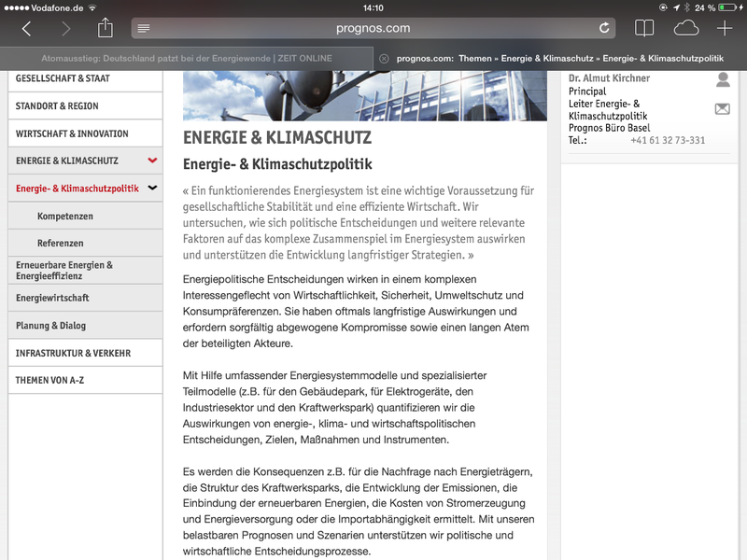Viewport: 747px width, 560px height.
Task: Tap the Safari back arrow
Action: 26,29
